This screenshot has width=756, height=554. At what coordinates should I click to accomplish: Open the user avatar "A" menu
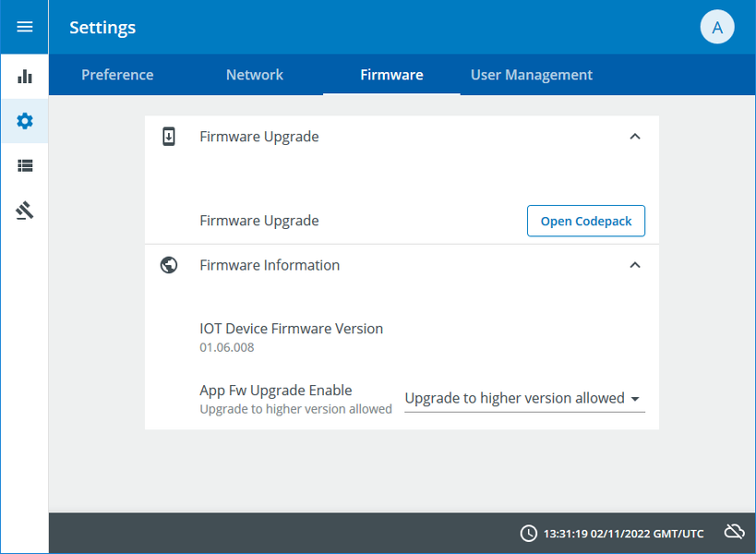coord(717,28)
